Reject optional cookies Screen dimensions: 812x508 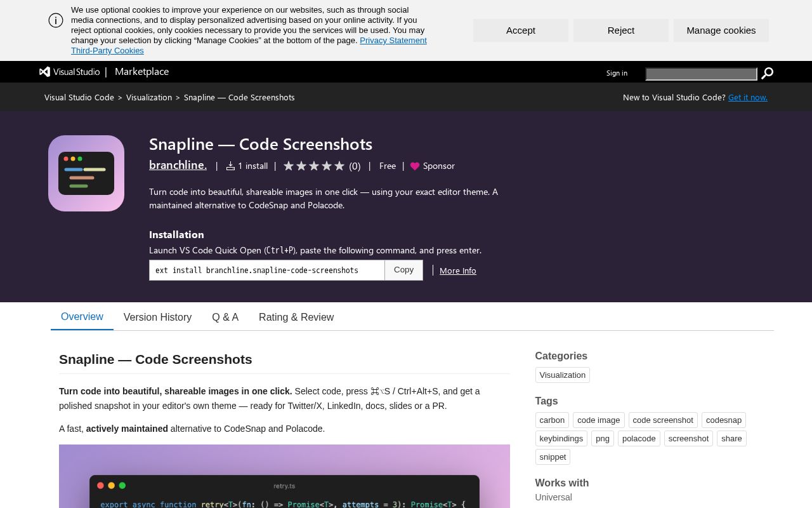coord(621,30)
